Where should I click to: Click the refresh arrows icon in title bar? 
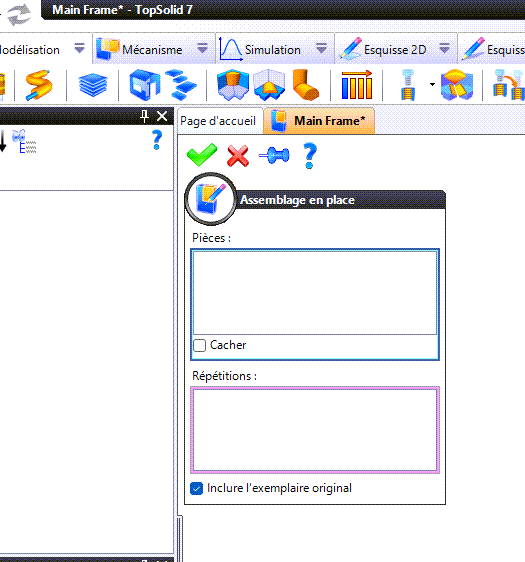(x=19, y=14)
